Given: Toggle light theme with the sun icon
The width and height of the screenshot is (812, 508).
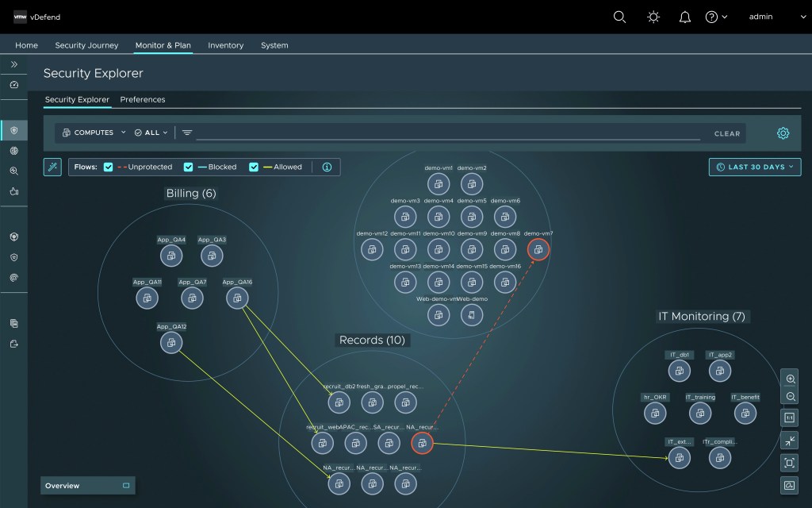Looking at the screenshot, I should point(653,17).
